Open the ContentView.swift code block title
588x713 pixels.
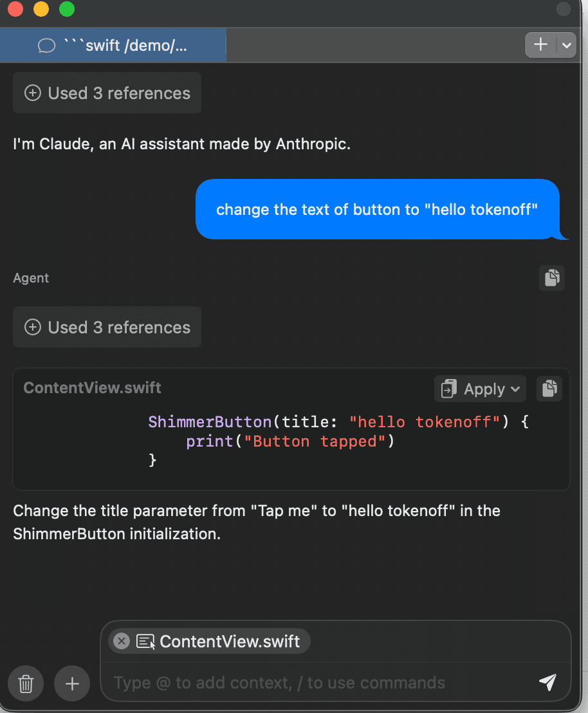(x=92, y=388)
